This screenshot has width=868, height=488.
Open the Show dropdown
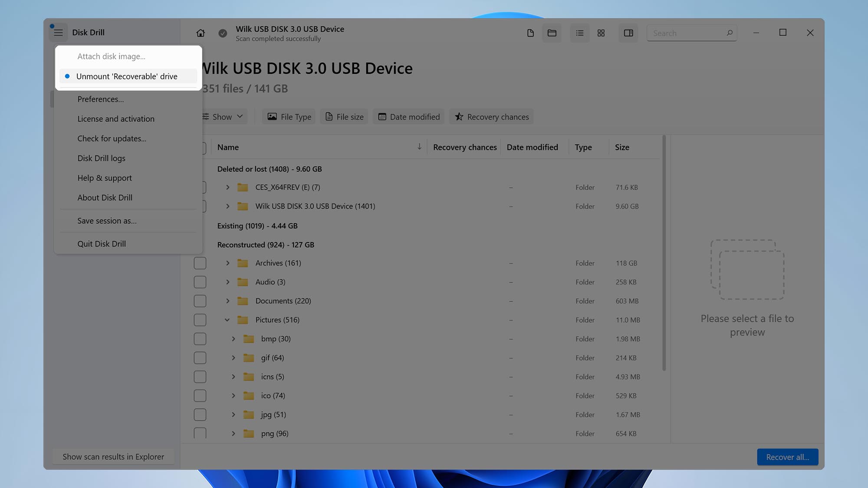click(x=223, y=116)
